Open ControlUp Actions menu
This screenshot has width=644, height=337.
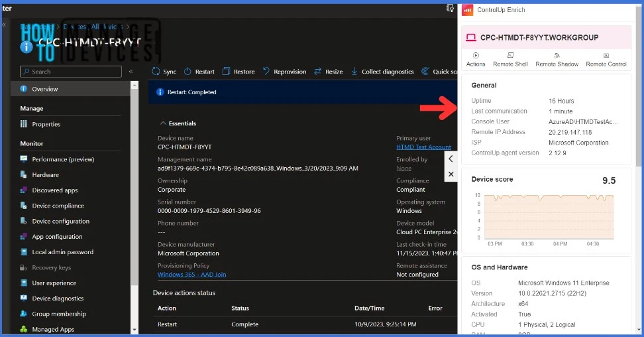coord(476,60)
